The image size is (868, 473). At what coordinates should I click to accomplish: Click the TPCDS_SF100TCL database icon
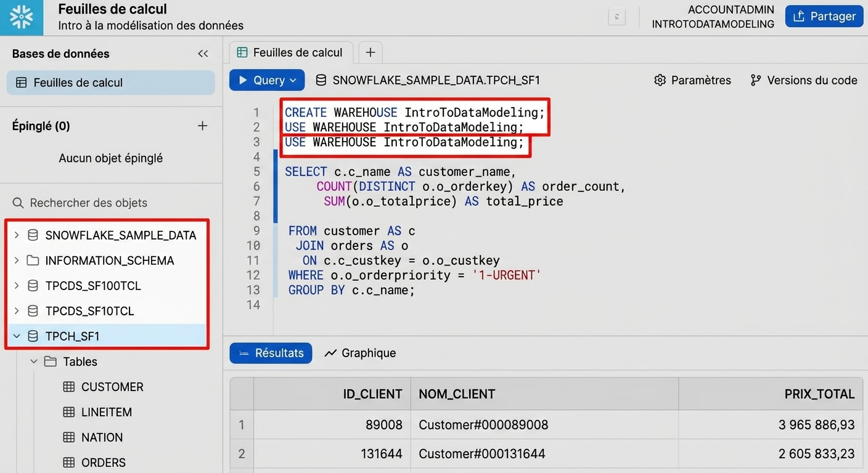33,286
